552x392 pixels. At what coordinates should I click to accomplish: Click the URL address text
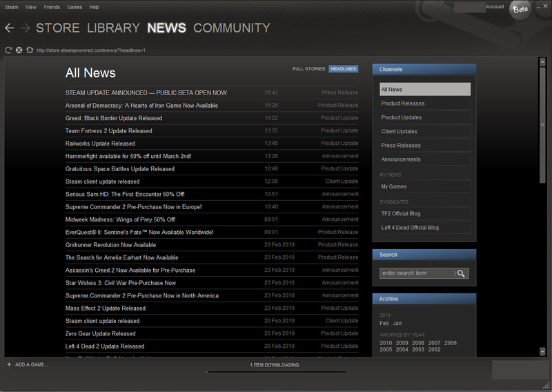pyautogui.click(x=91, y=50)
